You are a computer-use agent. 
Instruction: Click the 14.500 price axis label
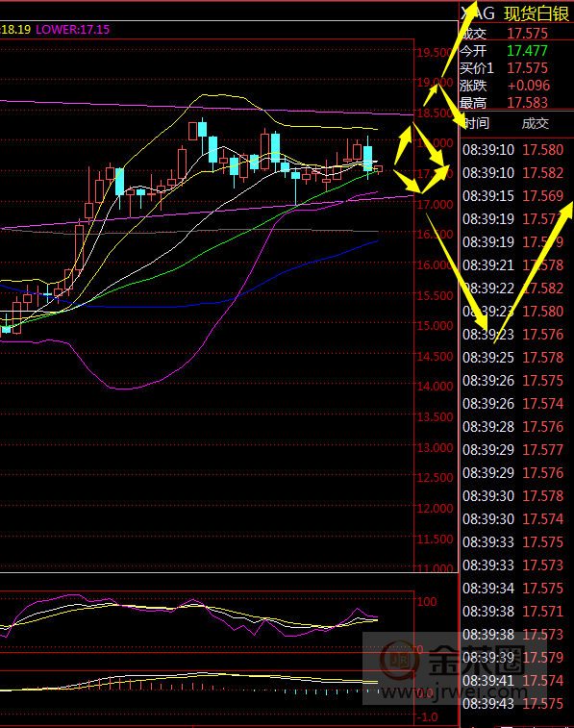(x=435, y=357)
